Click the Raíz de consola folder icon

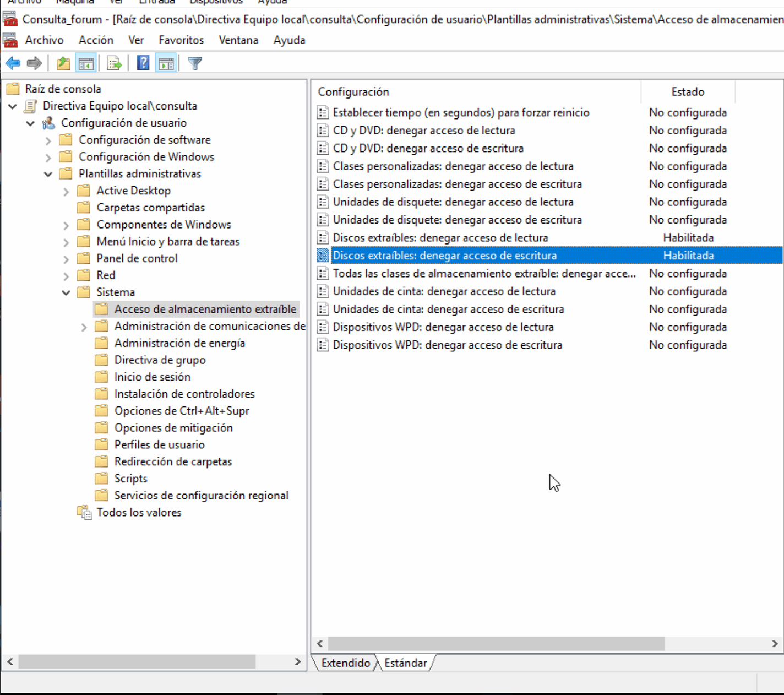point(13,89)
